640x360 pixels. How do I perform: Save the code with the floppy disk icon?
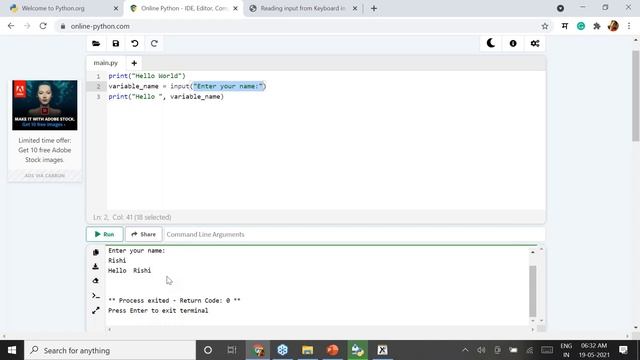point(116,43)
